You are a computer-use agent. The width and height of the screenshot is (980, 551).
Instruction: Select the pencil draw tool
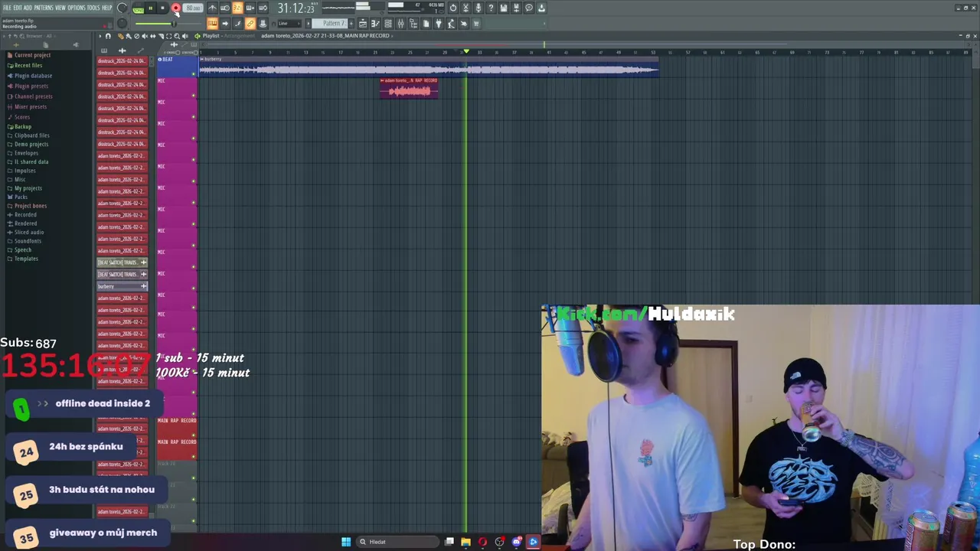120,36
